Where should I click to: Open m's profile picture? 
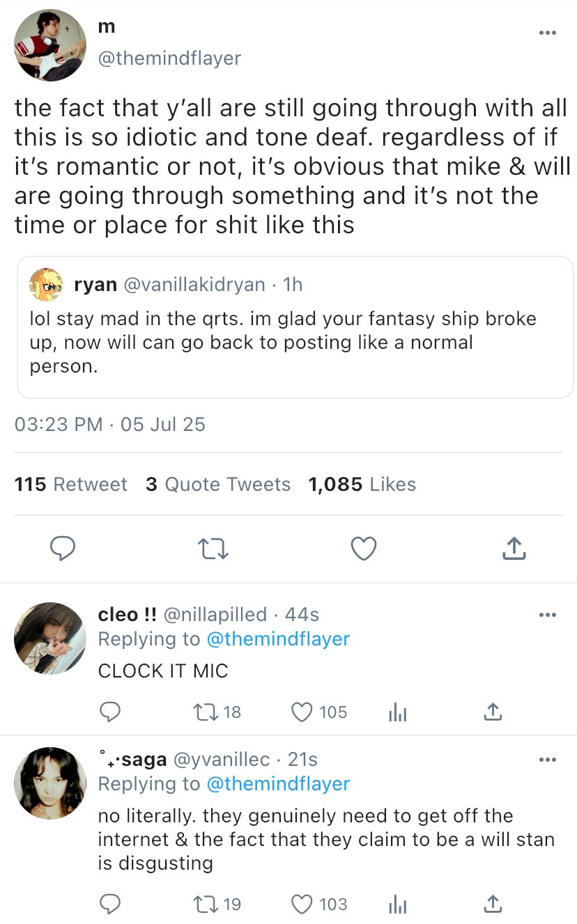click(50, 45)
